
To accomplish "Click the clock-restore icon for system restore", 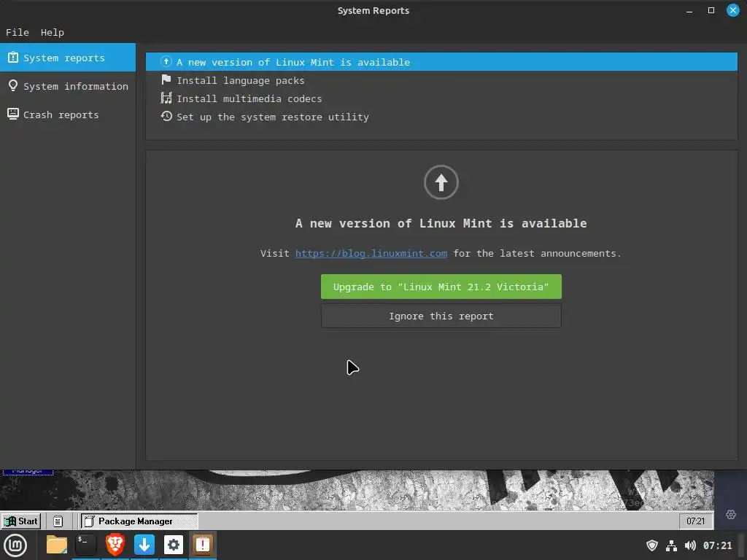I will tap(166, 116).
